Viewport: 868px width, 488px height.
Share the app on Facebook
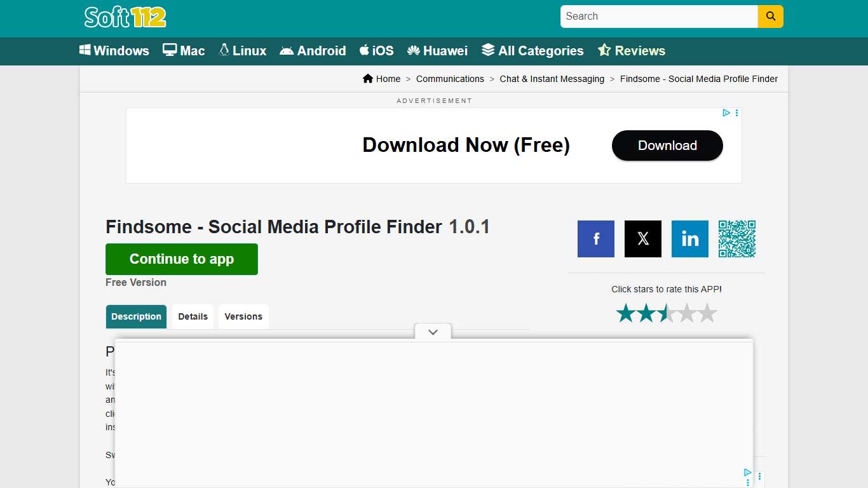click(595, 239)
